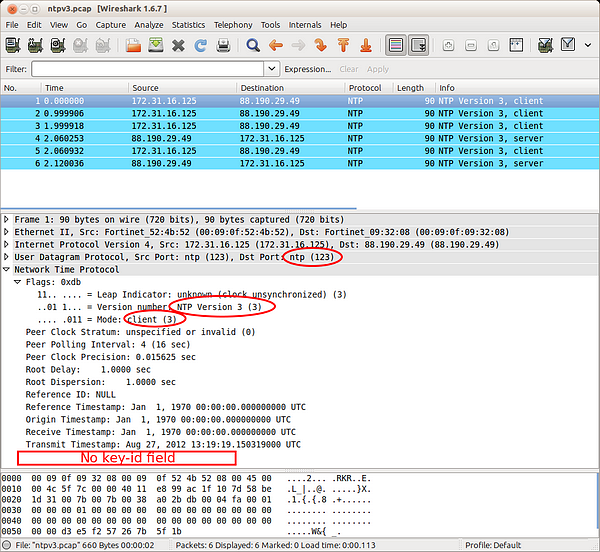
Task: Open the Analyze menu
Action: tap(149, 25)
